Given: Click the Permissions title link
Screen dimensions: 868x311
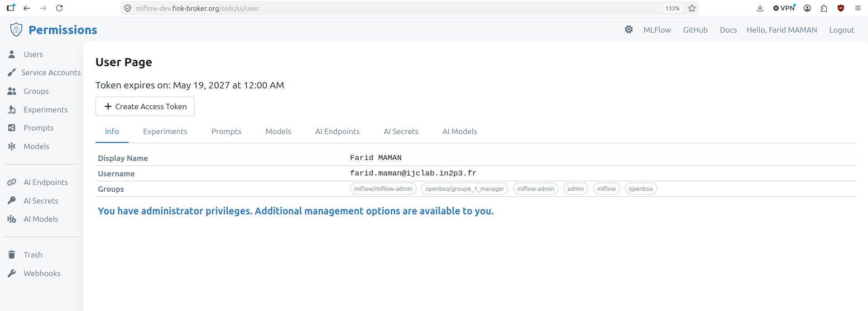Looking at the screenshot, I should [x=63, y=30].
